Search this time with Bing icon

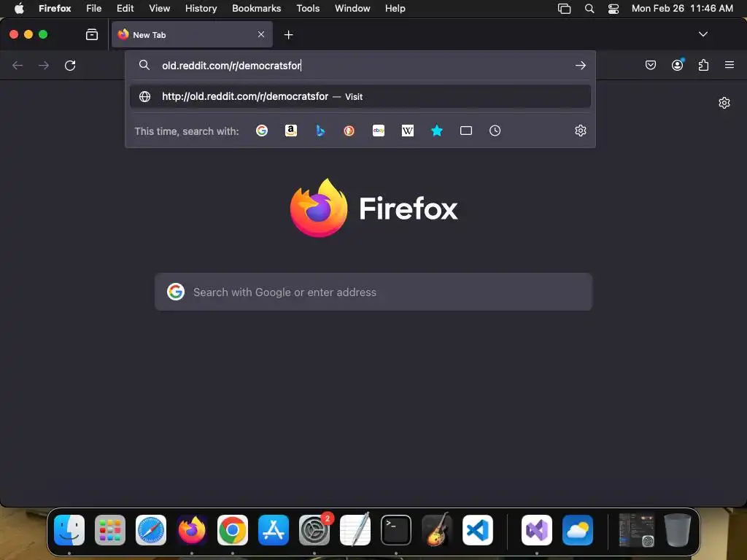(320, 131)
